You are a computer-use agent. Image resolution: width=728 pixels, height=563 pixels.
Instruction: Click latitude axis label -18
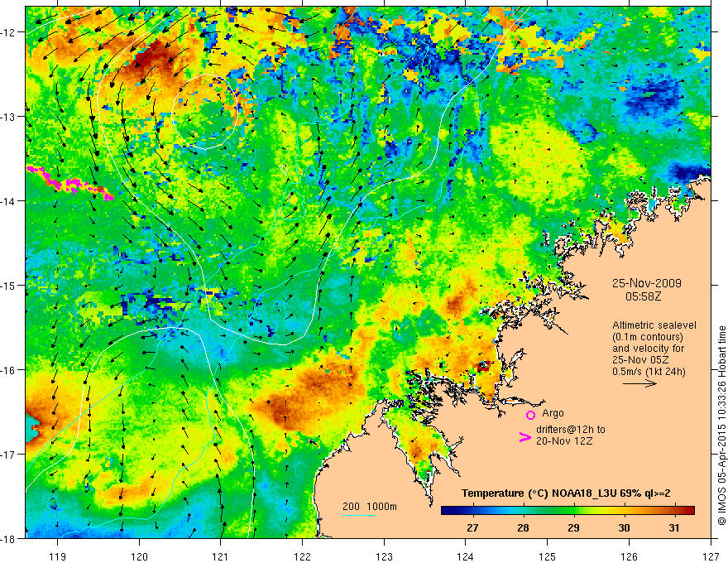tap(8, 538)
